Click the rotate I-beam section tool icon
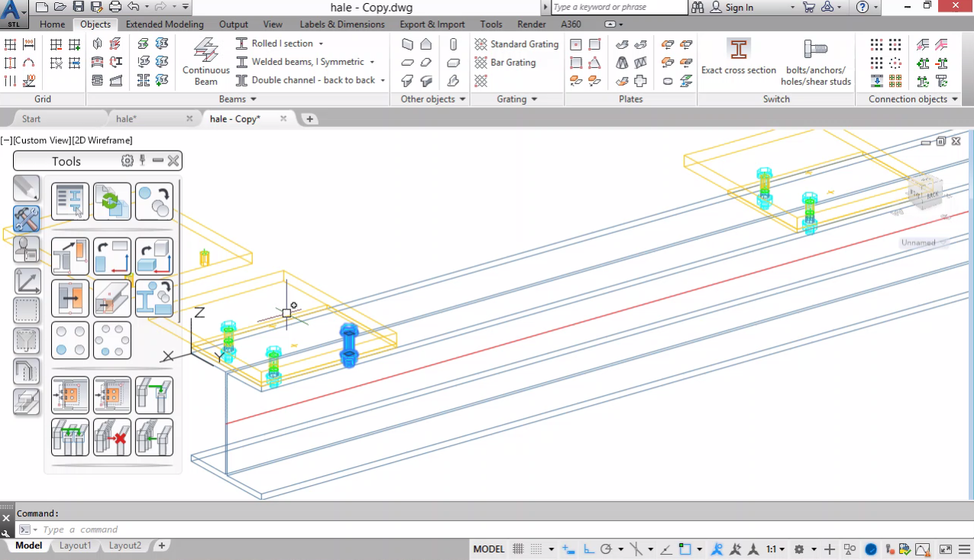 [154, 298]
